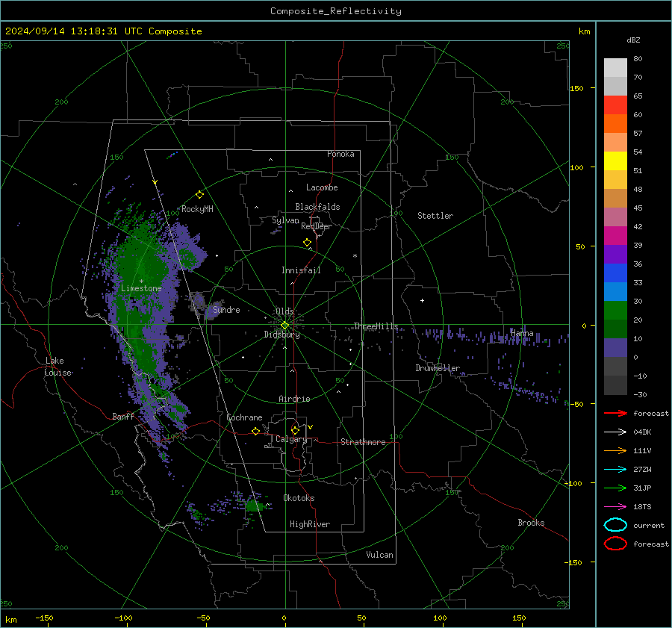Screen dimensions: 672x628
Task: Click the green echo cell west of Okotoks
Action: (x=254, y=506)
